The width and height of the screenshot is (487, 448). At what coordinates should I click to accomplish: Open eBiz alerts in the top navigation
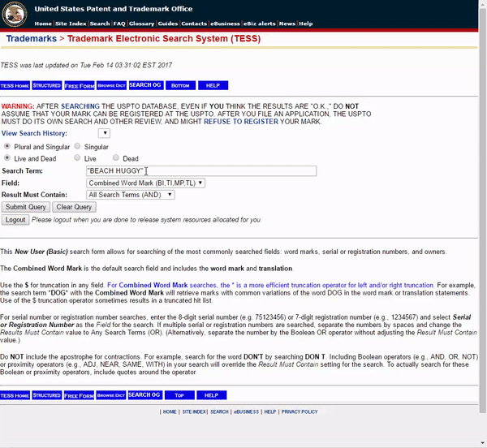coord(260,24)
